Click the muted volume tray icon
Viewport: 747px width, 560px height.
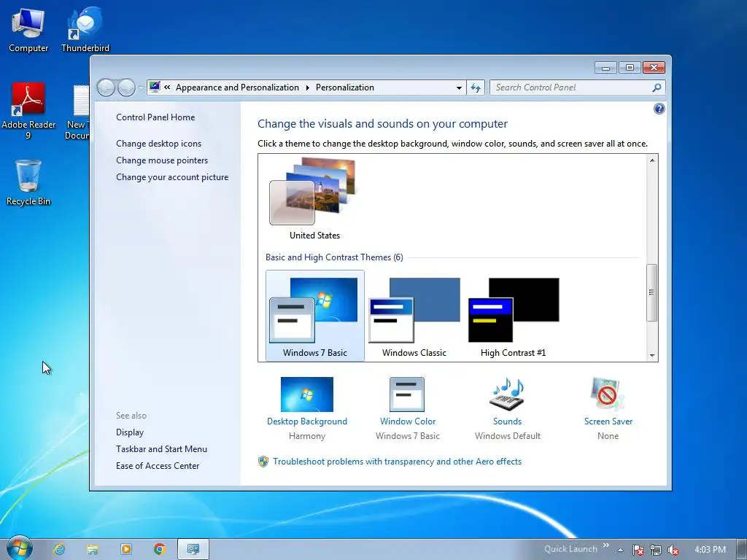(673, 550)
